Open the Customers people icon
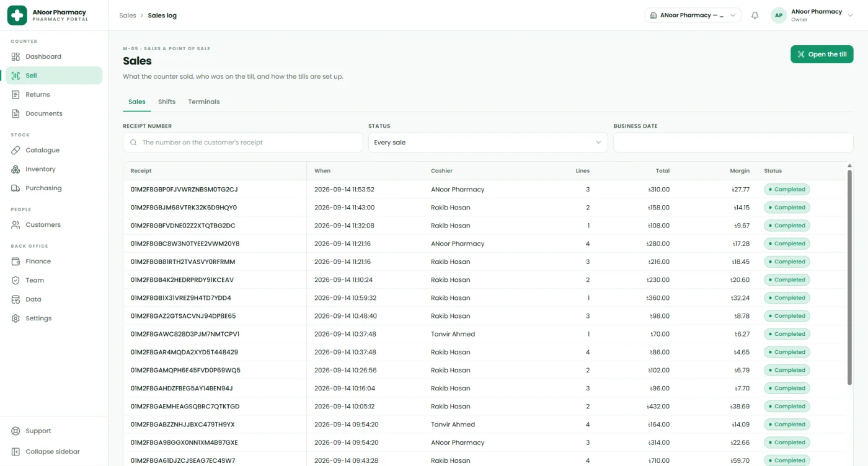Screen dimensions: 868x466 [x=15, y=225]
